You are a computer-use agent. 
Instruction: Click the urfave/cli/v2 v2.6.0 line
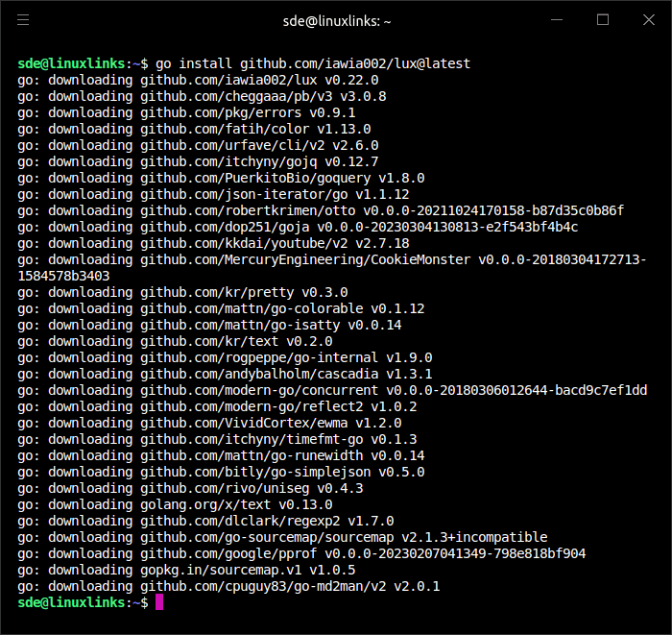pos(198,145)
